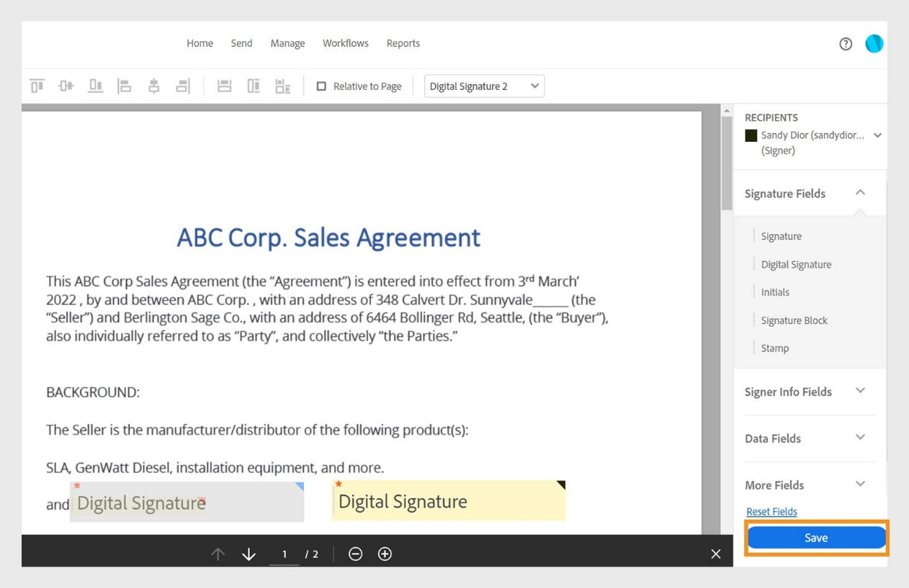
Task: Collapse the Signature Fields section
Action: [860, 192]
